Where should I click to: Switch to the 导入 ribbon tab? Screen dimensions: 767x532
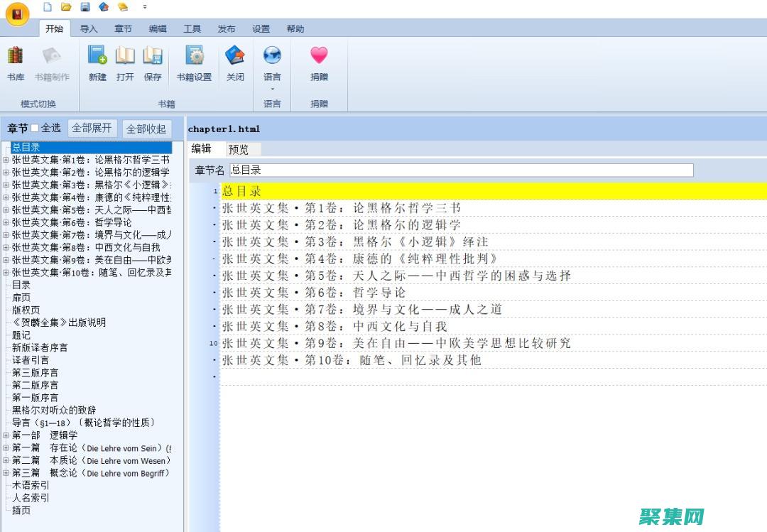click(89, 29)
